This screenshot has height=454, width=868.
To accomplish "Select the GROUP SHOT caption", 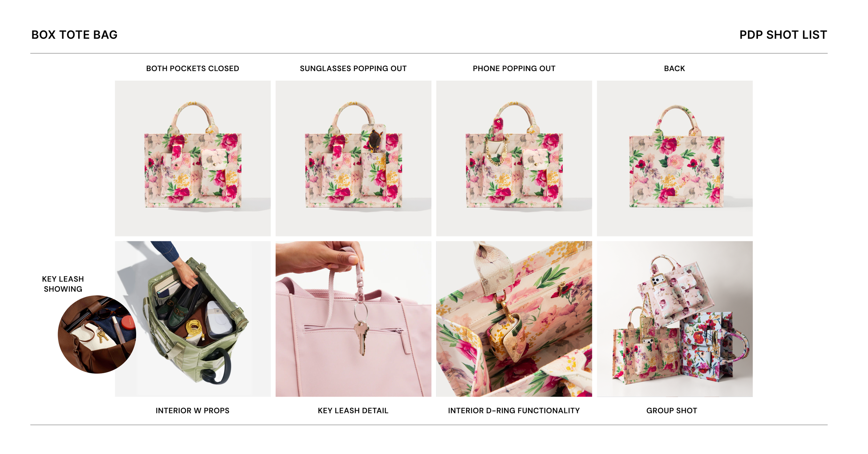I will pyautogui.click(x=672, y=411).
